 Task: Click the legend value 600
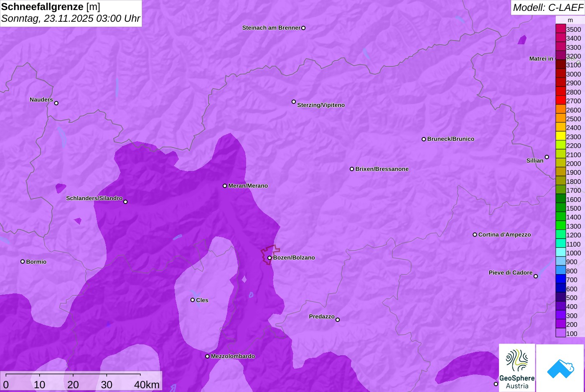[572, 289]
